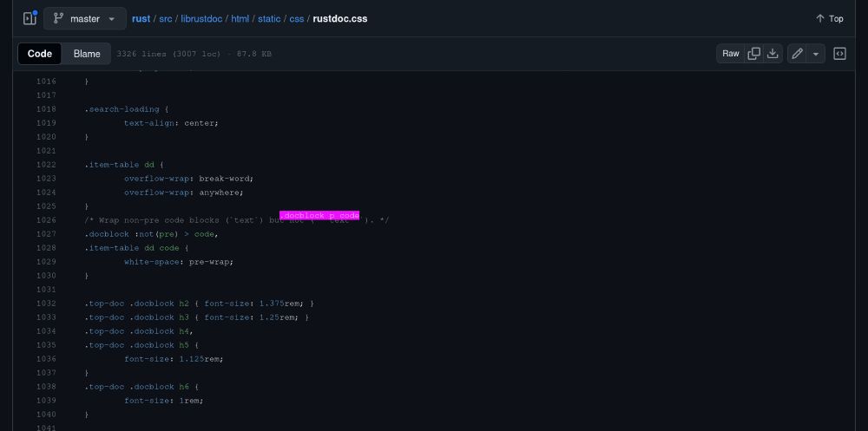Click the '.top-doc .docblock h4,' line
Screen dimensions: 868x431
pos(138,331)
